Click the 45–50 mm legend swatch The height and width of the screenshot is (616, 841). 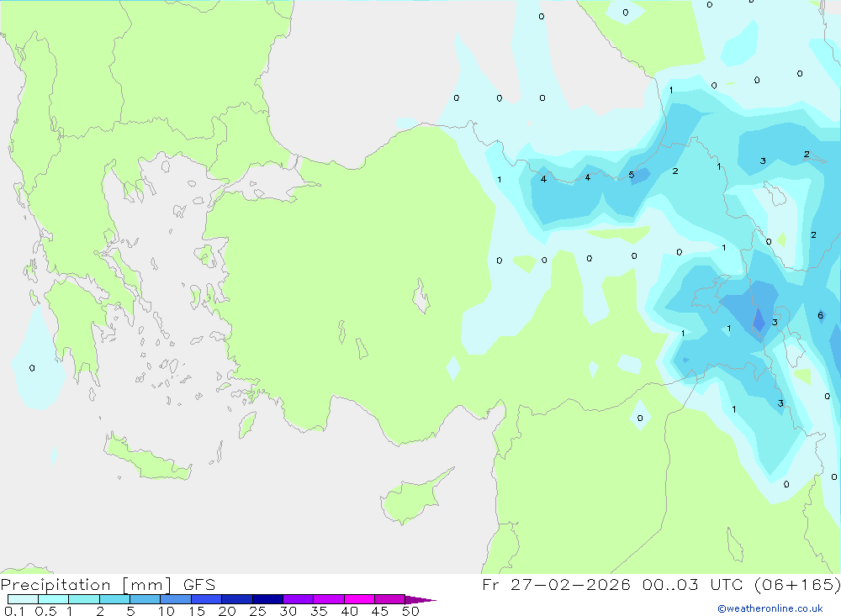389,599
